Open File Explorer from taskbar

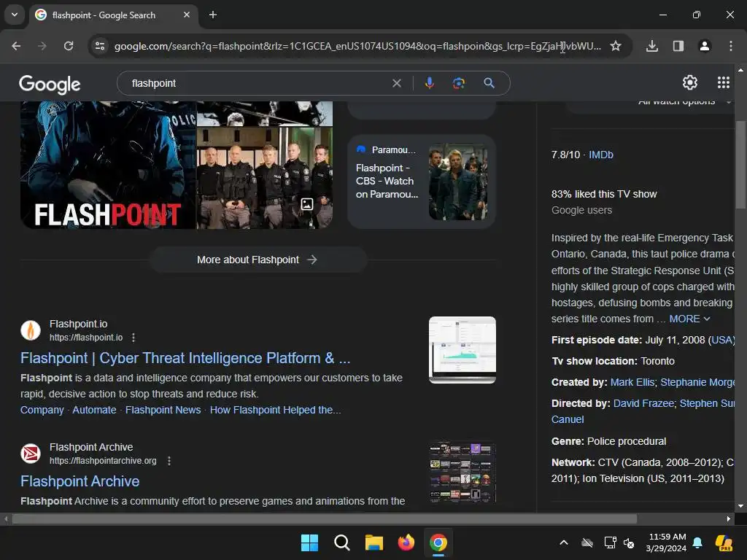click(x=374, y=542)
